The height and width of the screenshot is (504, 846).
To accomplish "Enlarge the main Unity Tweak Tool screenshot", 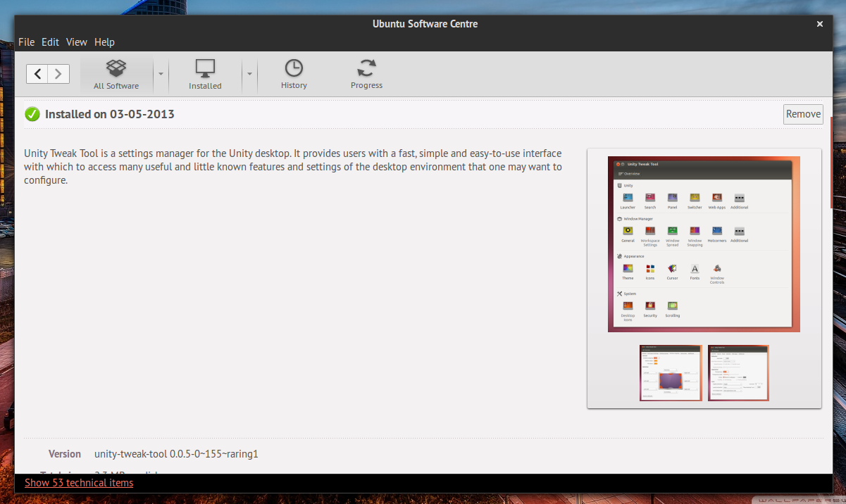I will (704, 244).
